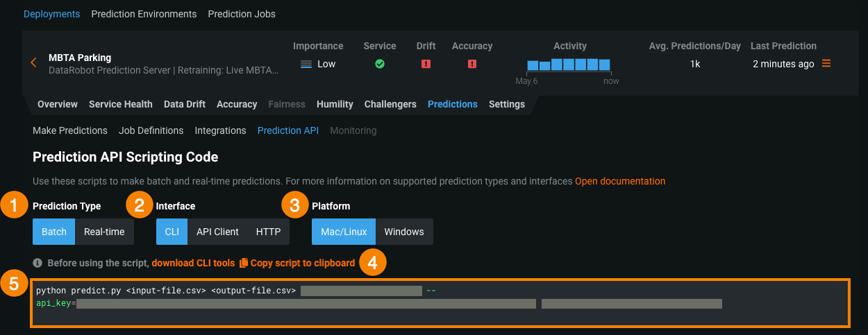The width and height of the screenshot is (868, 335).
Task: Click the red Accuracy warning icon
Action: click(472, 64)
